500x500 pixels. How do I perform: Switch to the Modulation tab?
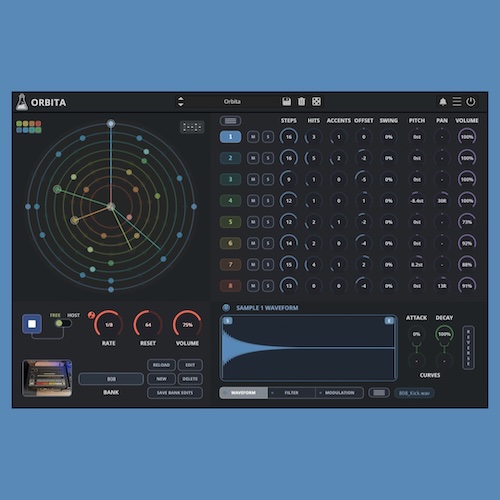coord(339,393)
